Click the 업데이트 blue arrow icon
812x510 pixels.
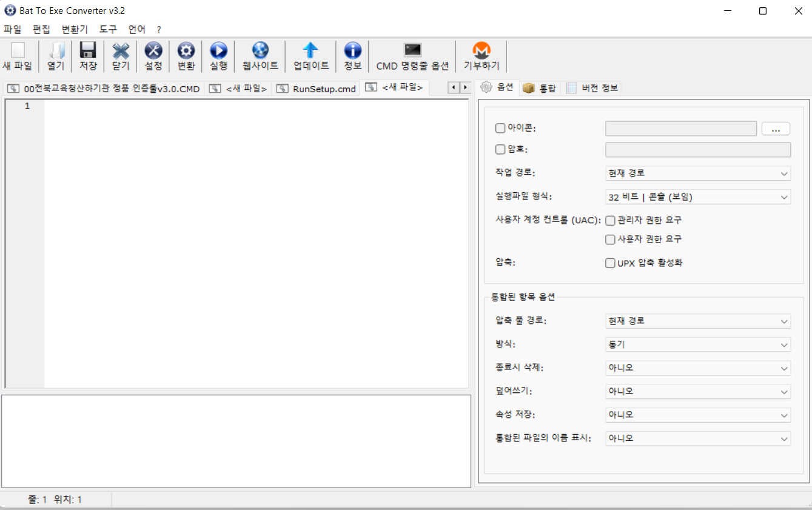click(311, 57)
